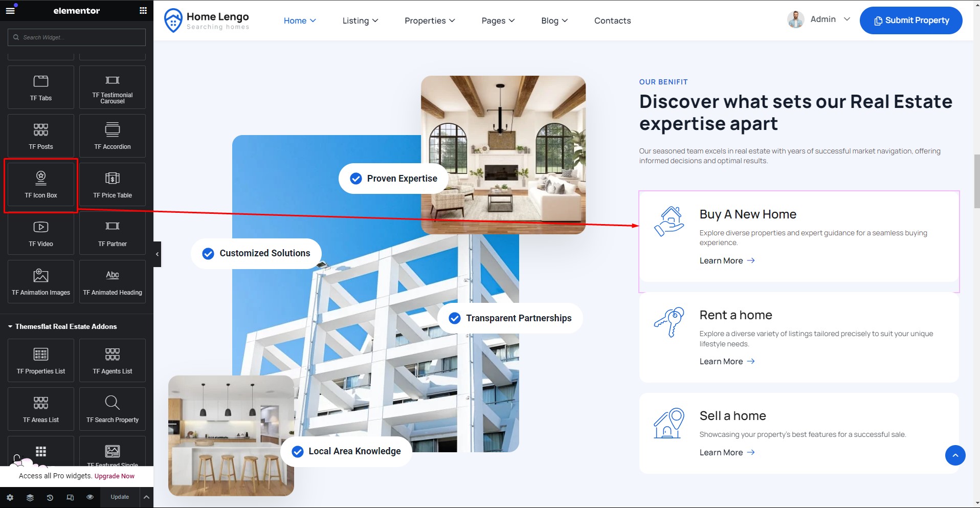980x508 pixels.
Task: Click the Search Widget input field
Action: 77,37
